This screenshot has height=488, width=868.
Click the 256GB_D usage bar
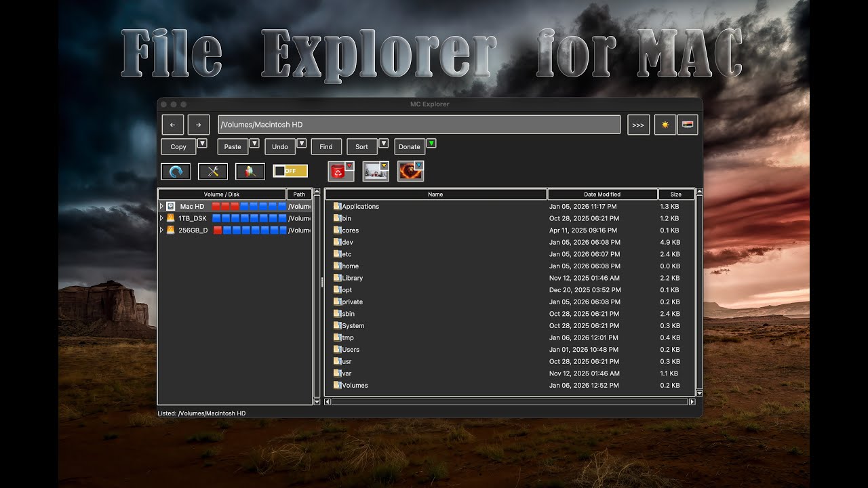click(x=250, y=230)
